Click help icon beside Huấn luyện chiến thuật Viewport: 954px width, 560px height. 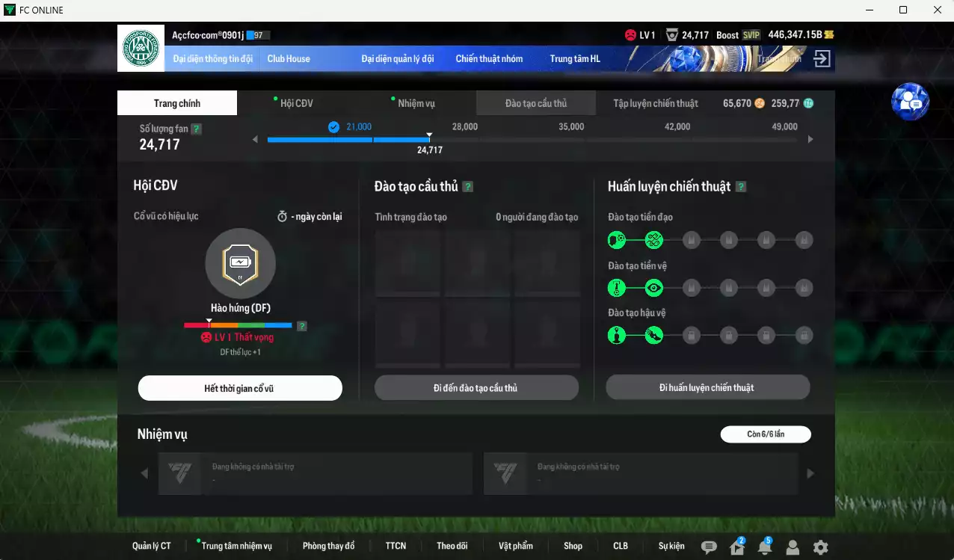[741, 187]
